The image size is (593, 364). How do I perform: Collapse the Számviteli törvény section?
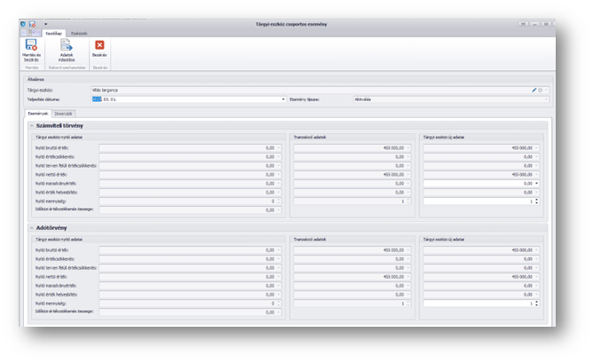pos(31,126)
